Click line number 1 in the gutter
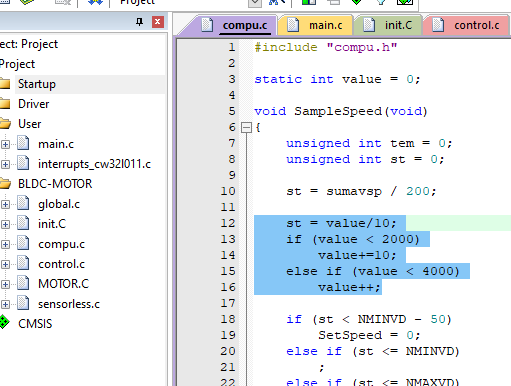Image resolution: width=511 pixels, height=386 pixels. tap(232, 47)
